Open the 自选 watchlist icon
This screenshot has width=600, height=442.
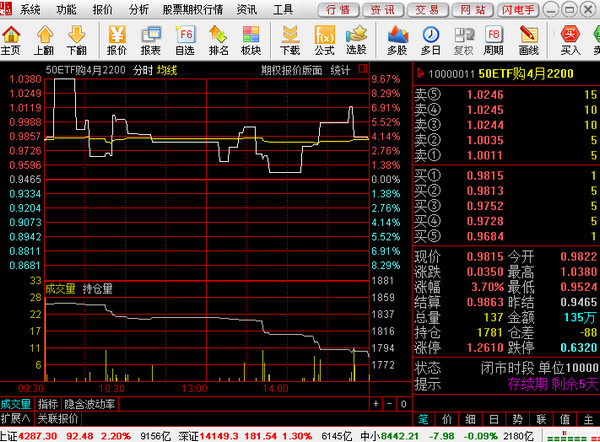[x=185, y=40]
